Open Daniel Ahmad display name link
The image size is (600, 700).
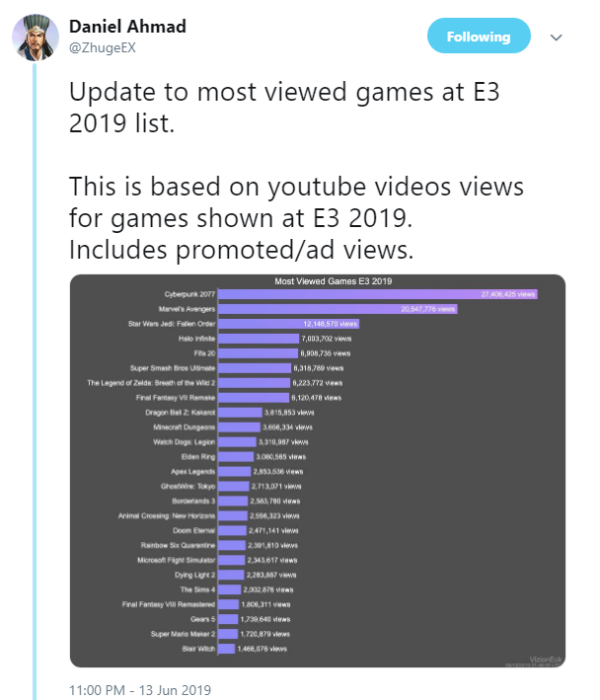pos(127,27)
